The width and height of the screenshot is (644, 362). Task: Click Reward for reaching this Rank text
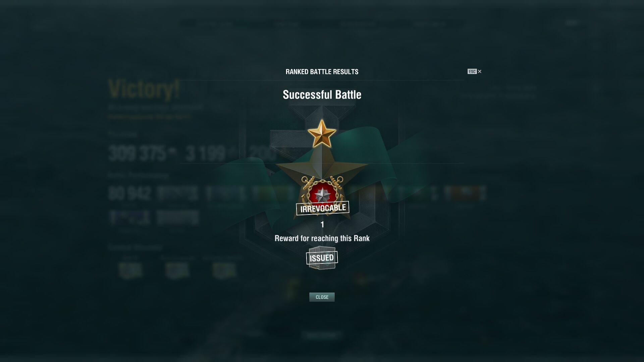tap(322, 238)
